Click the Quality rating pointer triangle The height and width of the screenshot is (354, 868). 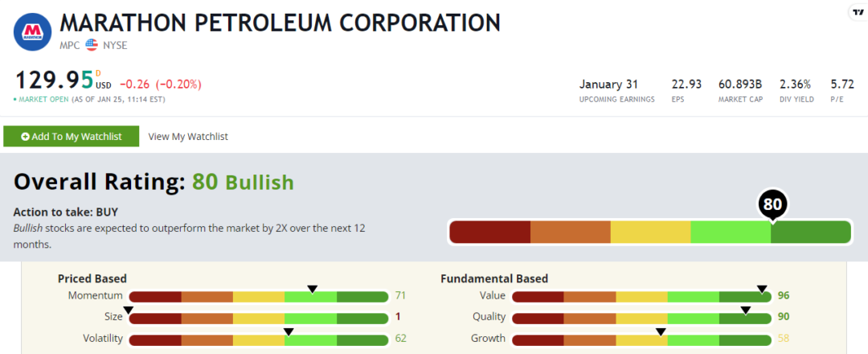(745, 309)
